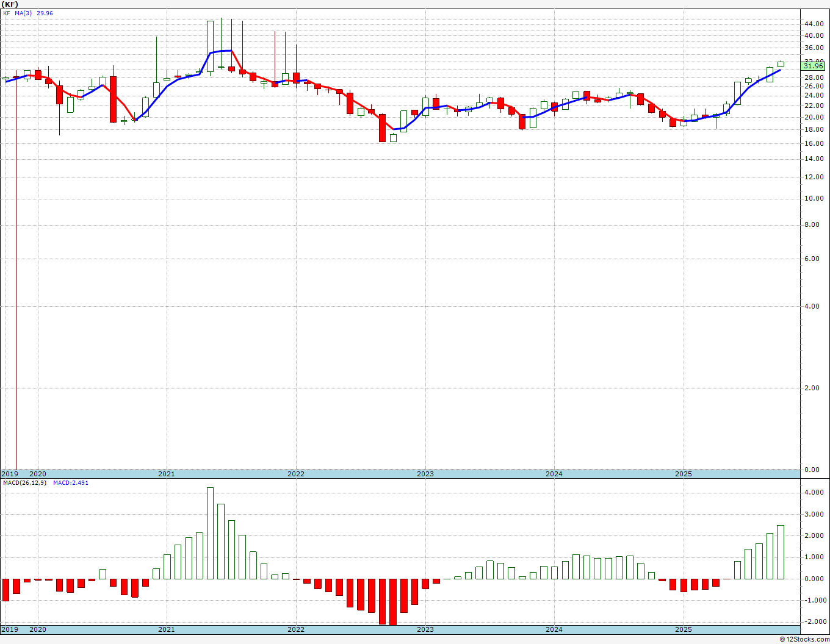Screen dimensions: 830x644
Task: Click the 31.96 current price tag
Action: 814,66
